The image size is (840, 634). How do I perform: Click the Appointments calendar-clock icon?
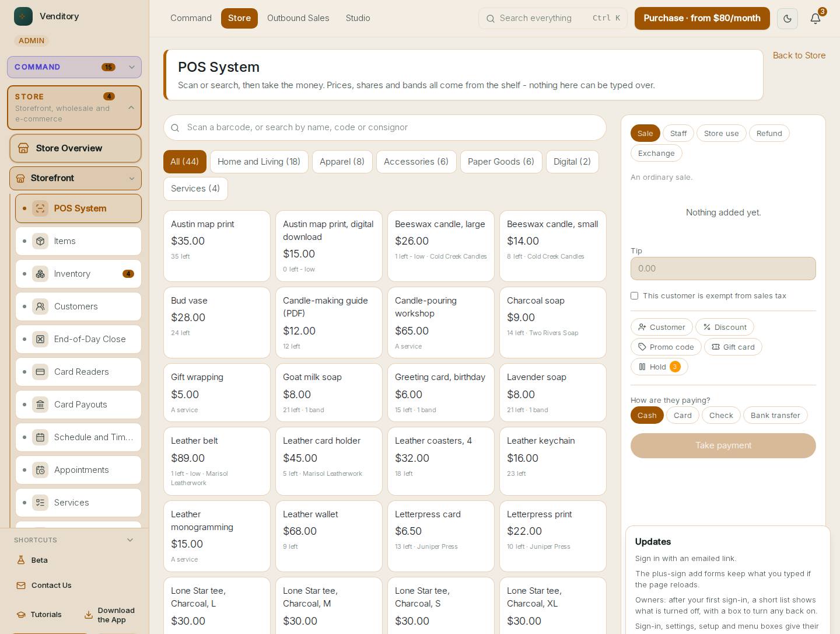pyautogui.click(x=40, y=470)
